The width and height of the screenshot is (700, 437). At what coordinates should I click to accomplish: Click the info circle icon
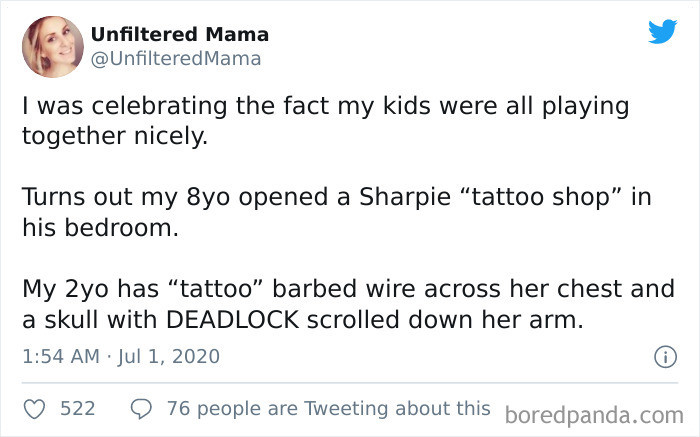pos(666,357)
